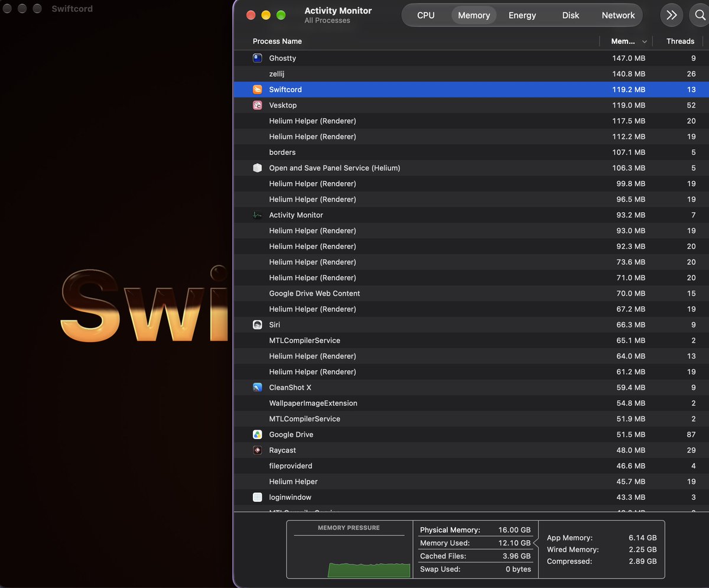This screenshot has height=588, width=709.
Task: Select the borders process row
Action: [471, 152]
